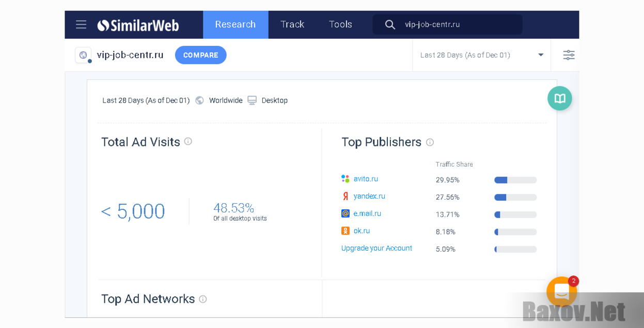Screen dimensions: 644x328
Task: Open the filter settings sliders icon
Action: click(569, 55)
